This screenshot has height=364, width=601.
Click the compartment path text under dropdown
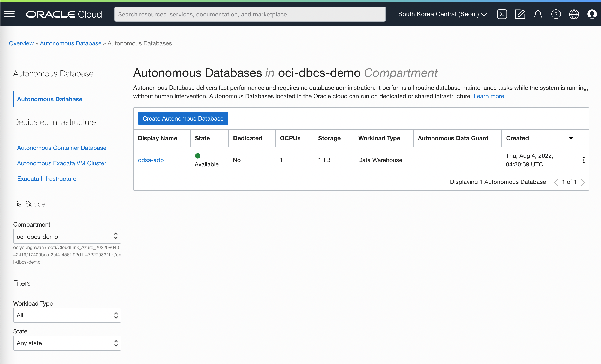[67, 255]
